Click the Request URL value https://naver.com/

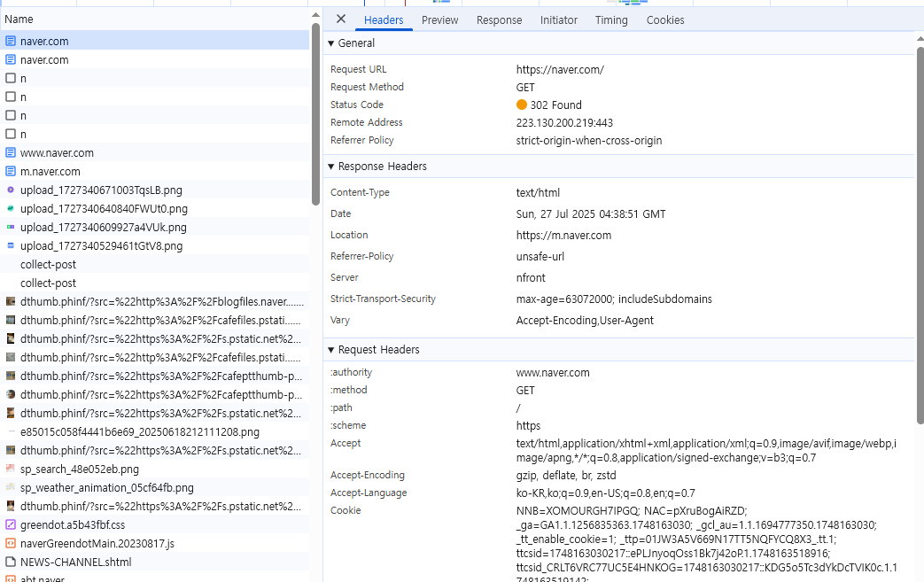coord(560,69)
